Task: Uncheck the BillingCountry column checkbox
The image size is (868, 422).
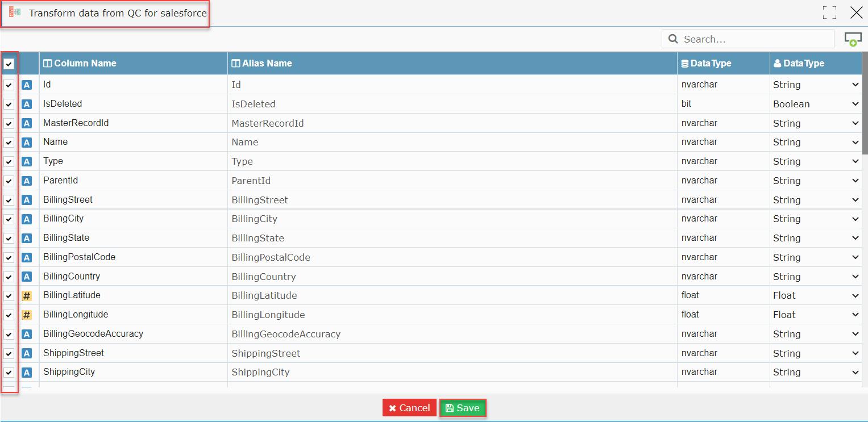Action: pyautogui.click(x=9, y=277)
